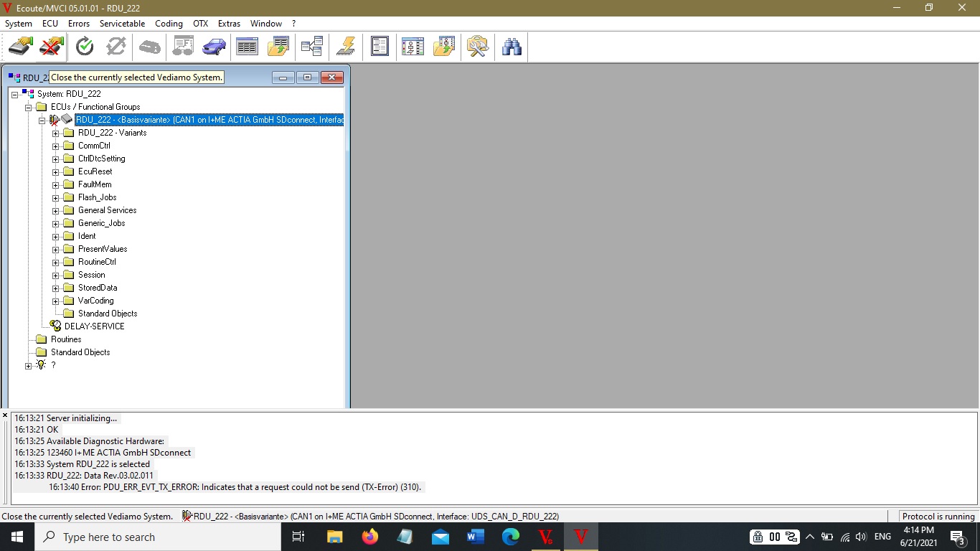Expand the Flash_Jobs folder
Image resolution: width=980 pixels, height=551 pixels.
[x=56, y=197]
